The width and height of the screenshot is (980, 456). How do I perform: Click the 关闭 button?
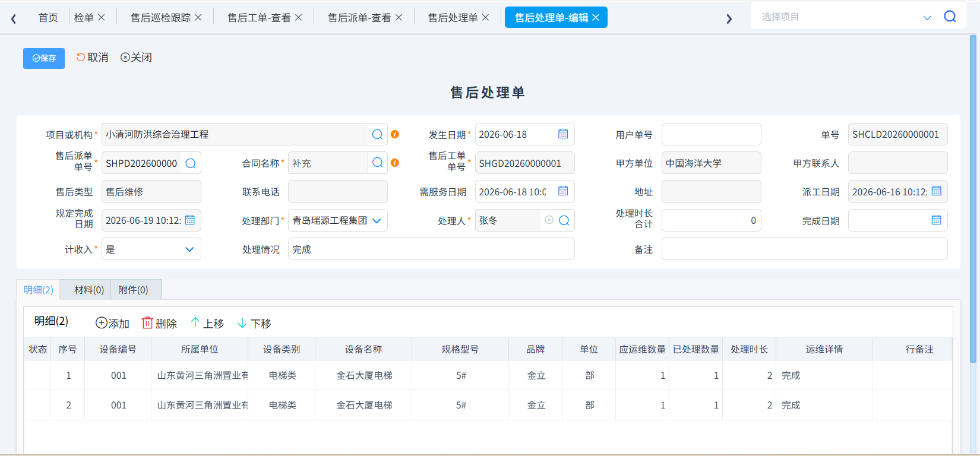[x=137, y=58]
